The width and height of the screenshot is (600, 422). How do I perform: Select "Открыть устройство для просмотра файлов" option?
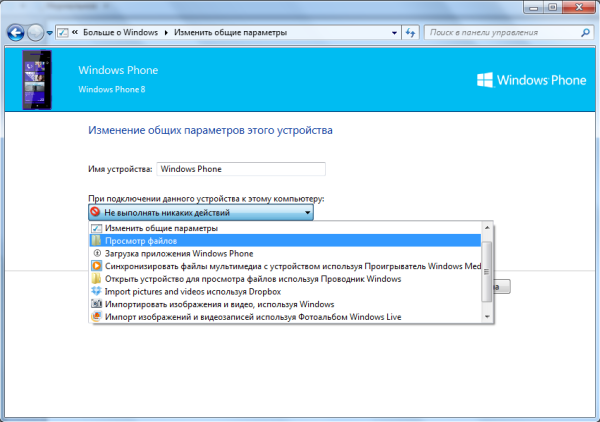285,279
